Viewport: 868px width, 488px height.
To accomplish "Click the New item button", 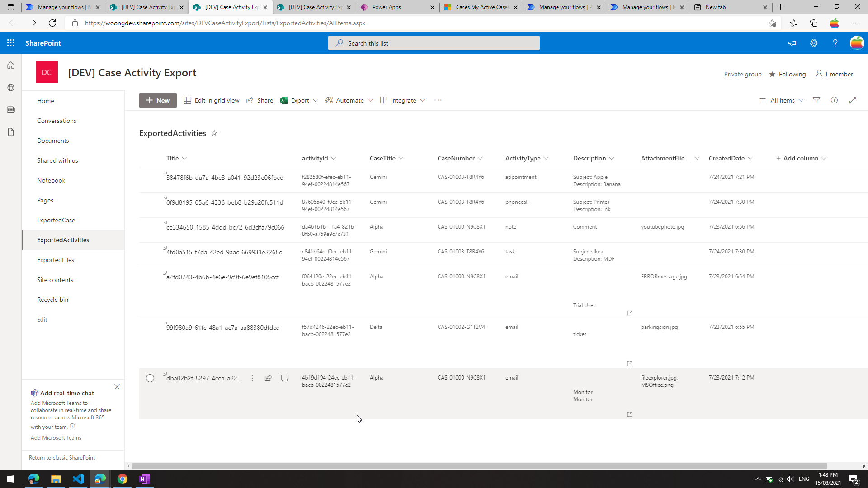I will (x=158, y=100).
